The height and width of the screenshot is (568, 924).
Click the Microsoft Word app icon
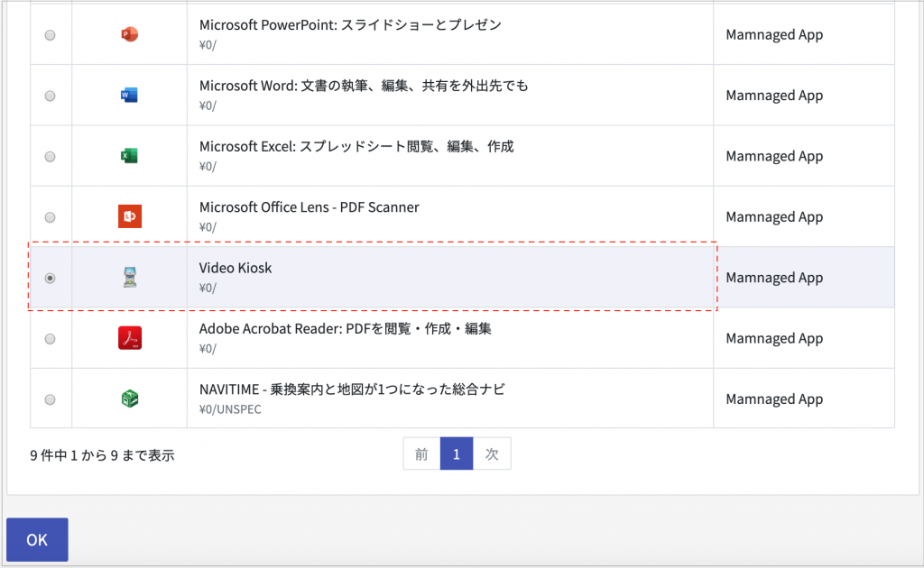click(130, 95)
